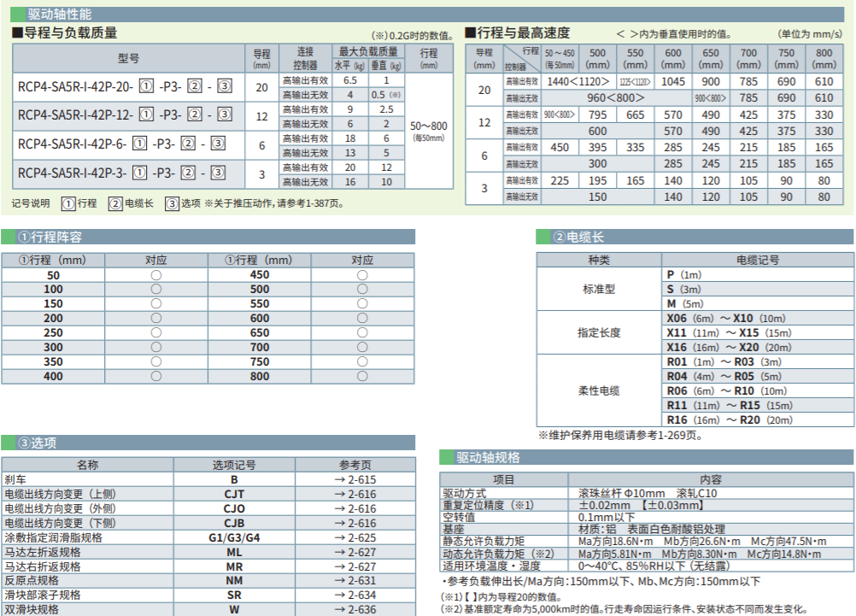Click the circle mark in the 50 stroke row
856x616 pixels.
[156, 275]
